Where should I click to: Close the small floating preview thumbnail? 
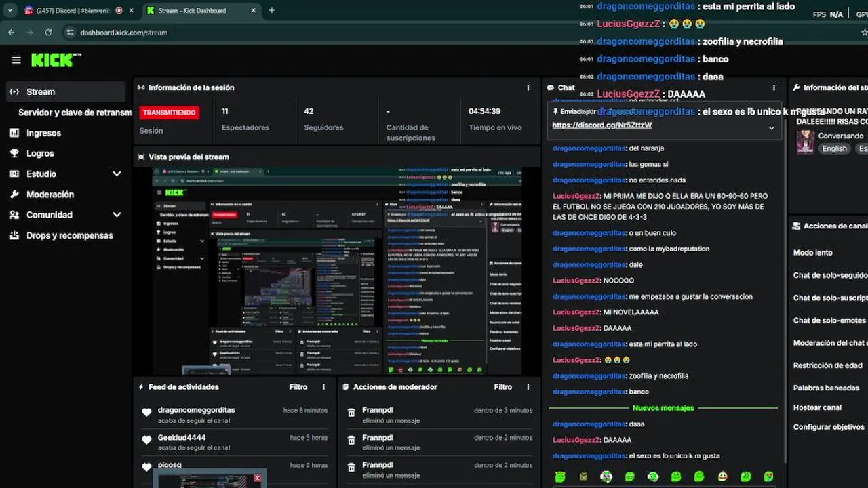257,478
